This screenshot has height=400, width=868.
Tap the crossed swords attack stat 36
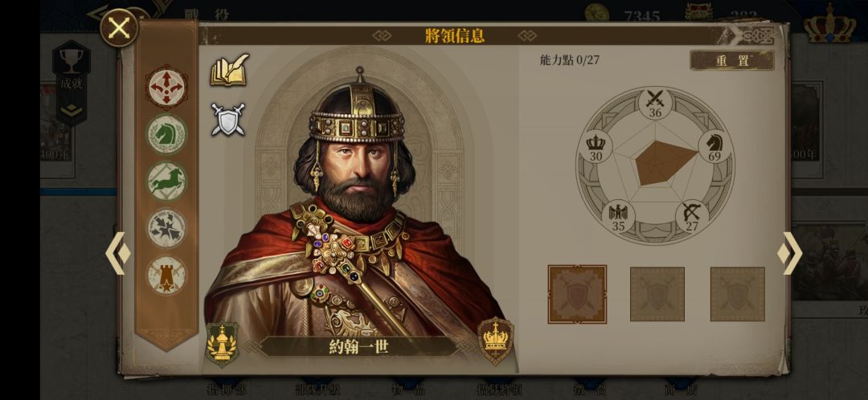point(656,104)
